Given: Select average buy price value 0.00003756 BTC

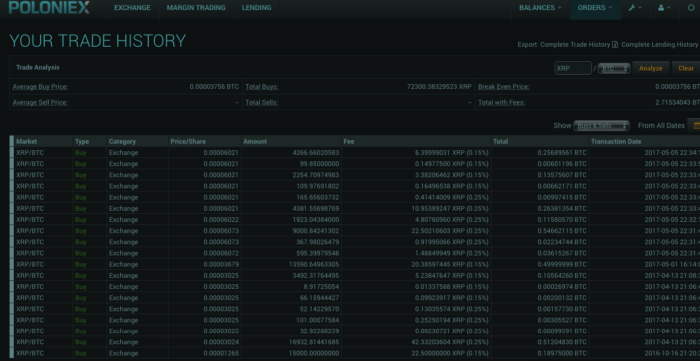Looking at the screenshot, I should point(214,87).
